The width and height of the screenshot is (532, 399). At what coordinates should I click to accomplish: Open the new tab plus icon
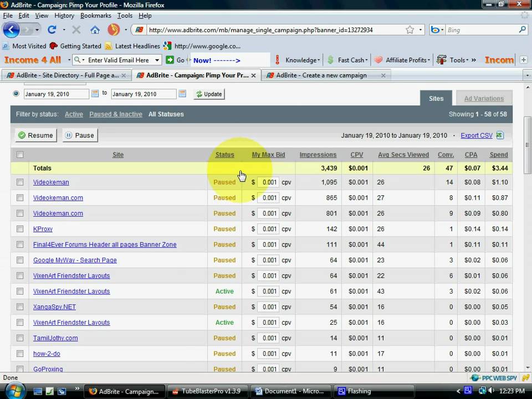click(x=524, y=60)
